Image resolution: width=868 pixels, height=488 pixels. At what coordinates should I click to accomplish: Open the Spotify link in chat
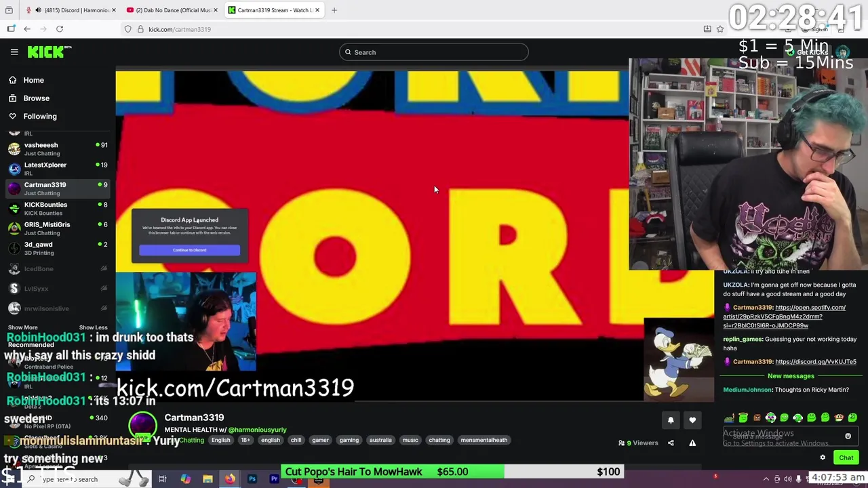click(x=785, y=317)
